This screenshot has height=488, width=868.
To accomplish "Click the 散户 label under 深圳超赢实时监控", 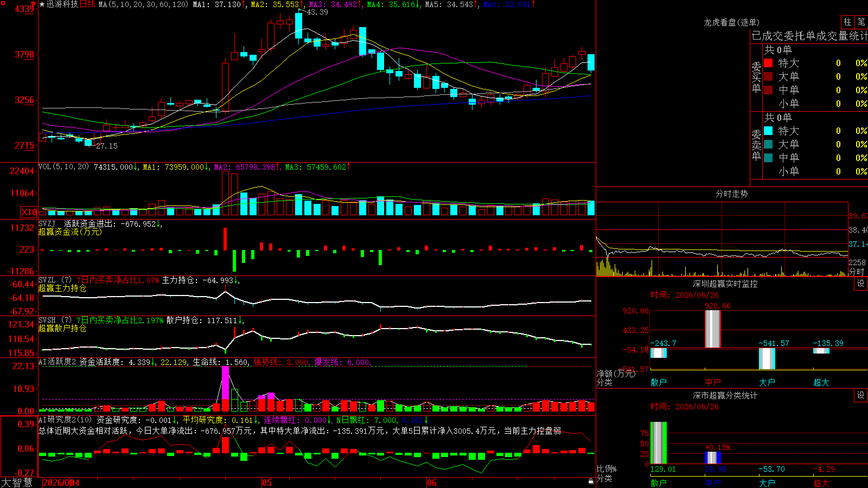I will tap(659, 382).
